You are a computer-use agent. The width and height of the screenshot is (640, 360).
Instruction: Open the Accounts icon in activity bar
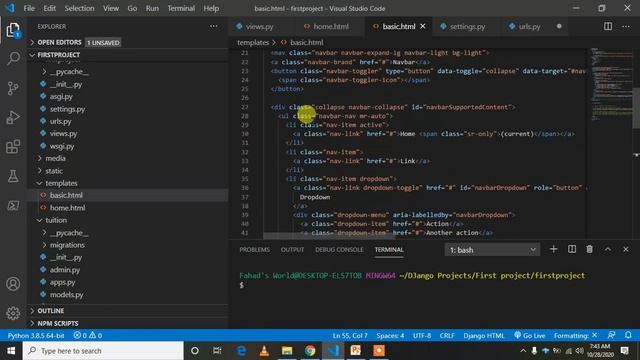point(13,284)
